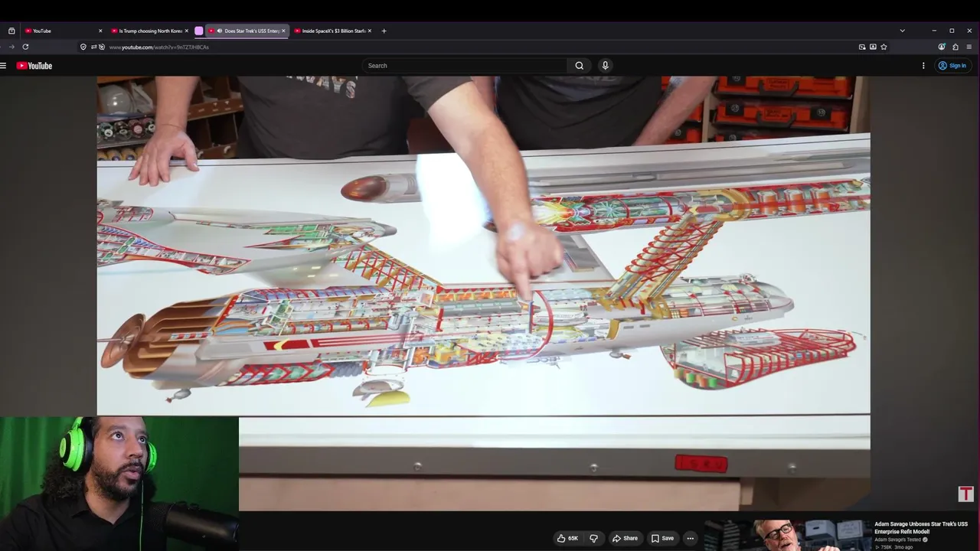Close the 'Is Trump choosing North Korea' tab
This screenshot has width=980, height=551.
pyautogui.click(x=186, y=31)
